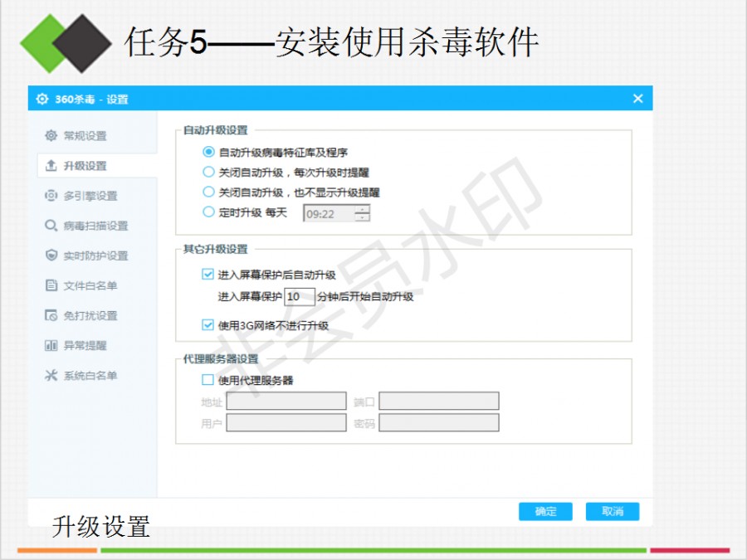Screen dimensions: 747x560
Task: Click the 实时防护设置 shield icon
Action: click(x=51, y=256)
